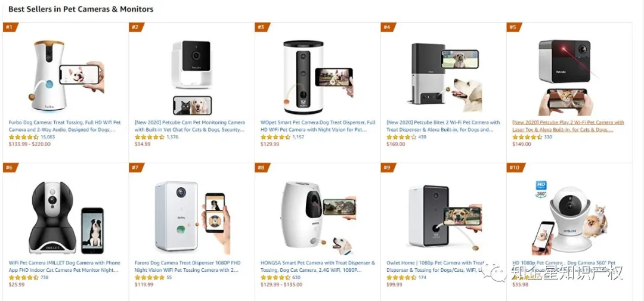
Task: Open the Furbo Dog Camera product image
Action: tap(66, 76)
